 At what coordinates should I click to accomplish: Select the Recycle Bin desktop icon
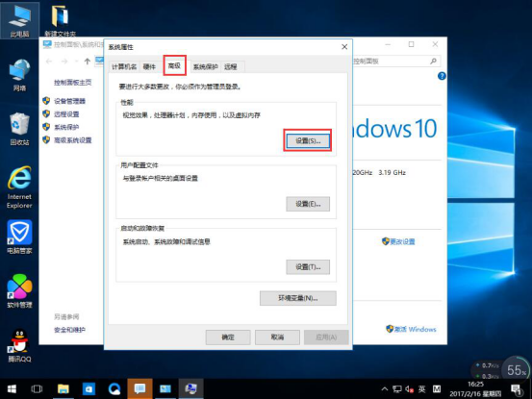click(x=19, y=129)
